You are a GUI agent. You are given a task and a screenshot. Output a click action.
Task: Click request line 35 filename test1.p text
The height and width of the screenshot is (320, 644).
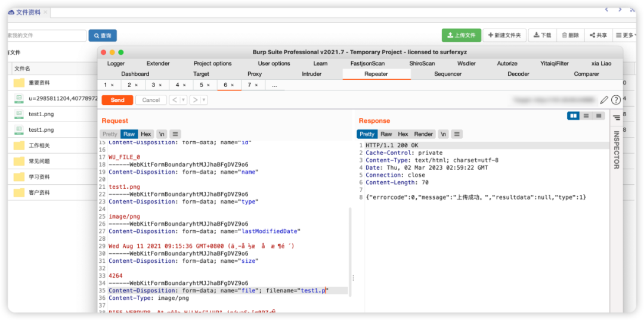[x=312, y=290]
